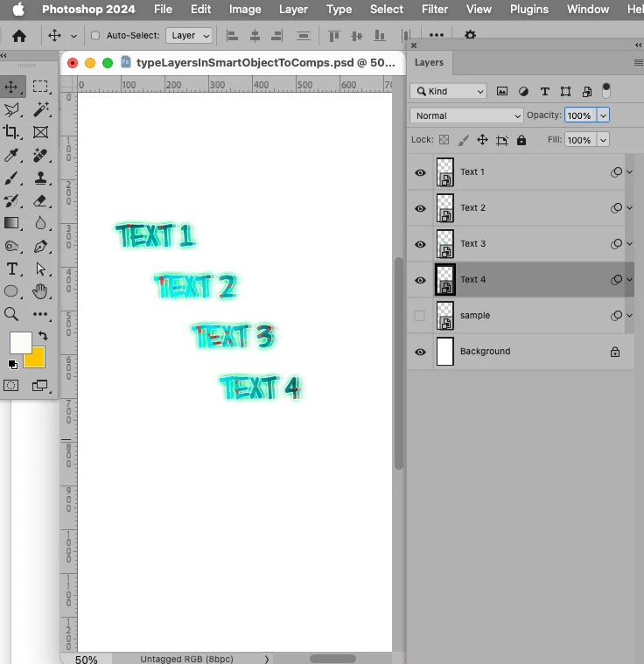Image resolution: width=644 pixels, height=664 pixels.
Task: Go to the Home screen
Action: point(19,36)
